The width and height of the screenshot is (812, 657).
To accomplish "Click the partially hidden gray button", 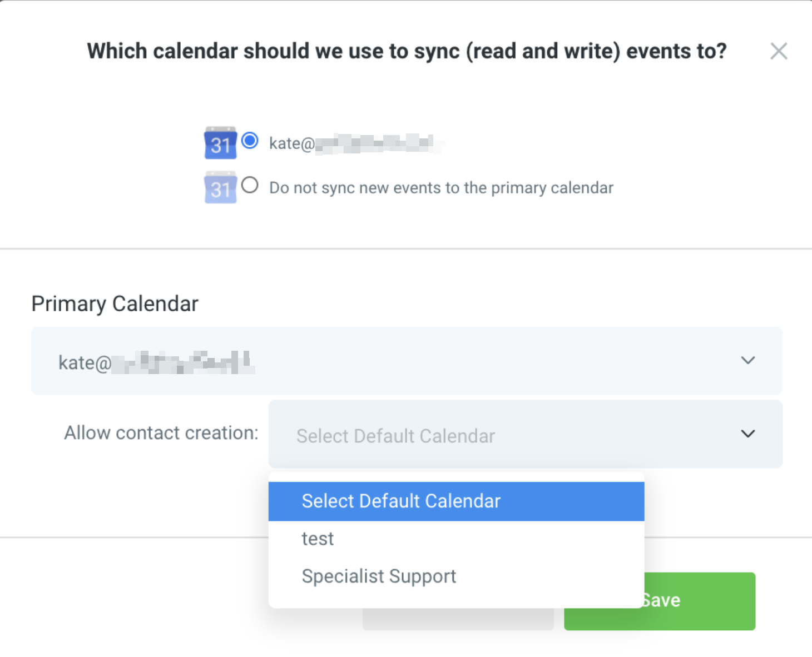I will pyautogui.click(x=458, y=620).
